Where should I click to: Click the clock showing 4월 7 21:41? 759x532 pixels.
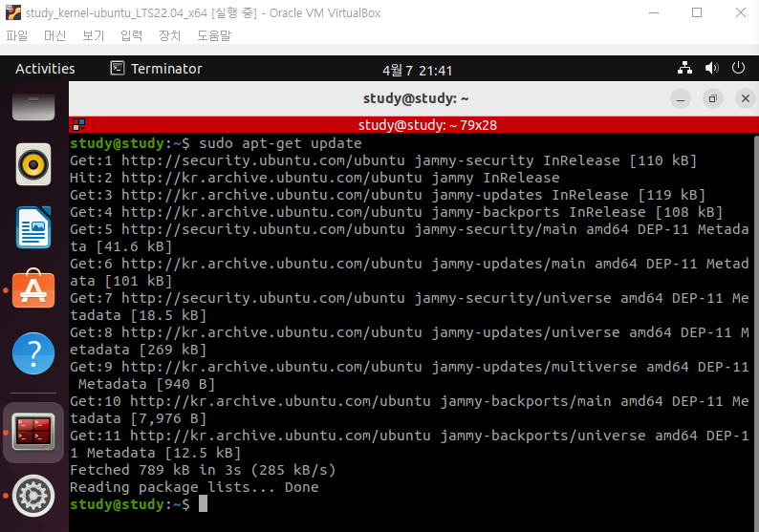[417, 71]
